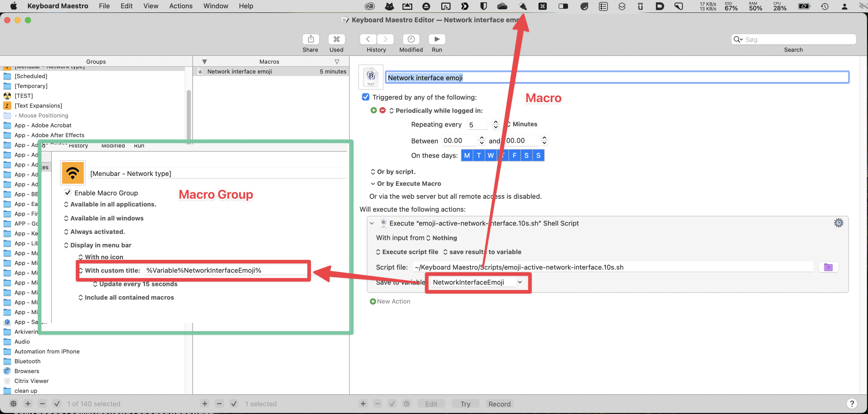868x414 pixels.
Task: Toggle 'Triggered by any of the following' checkbox
Action: pos(366,97)
